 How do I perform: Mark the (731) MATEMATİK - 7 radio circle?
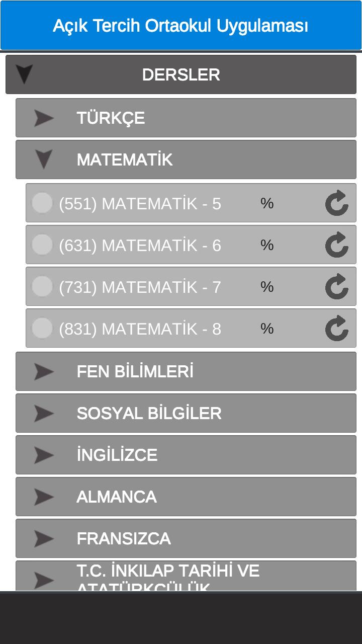[x=42, y=286]
